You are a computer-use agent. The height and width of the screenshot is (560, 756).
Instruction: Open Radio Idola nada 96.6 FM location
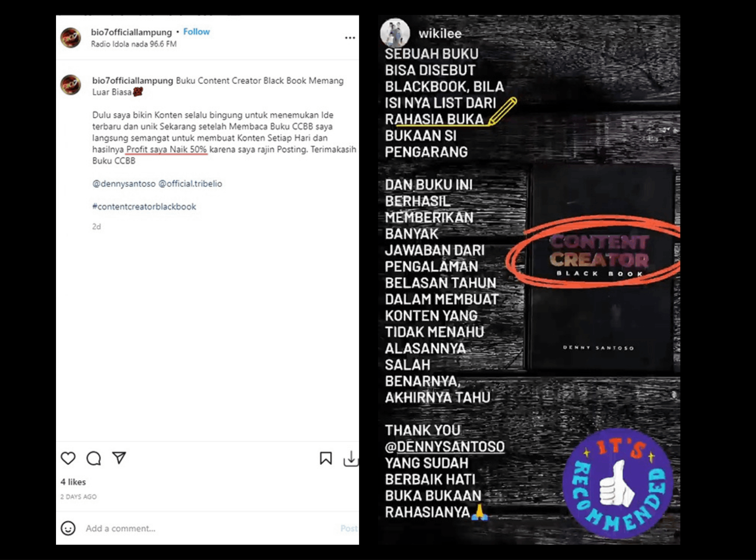[134, 44]
